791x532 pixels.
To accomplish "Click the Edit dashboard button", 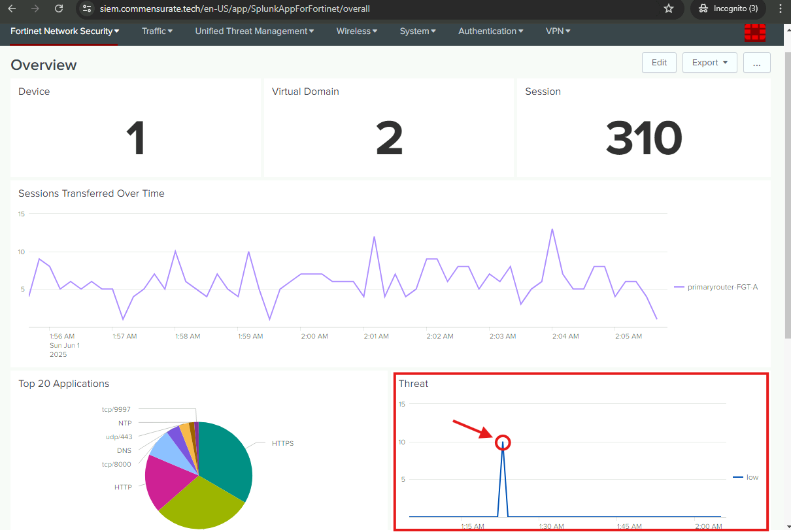I will click(659, 63).
